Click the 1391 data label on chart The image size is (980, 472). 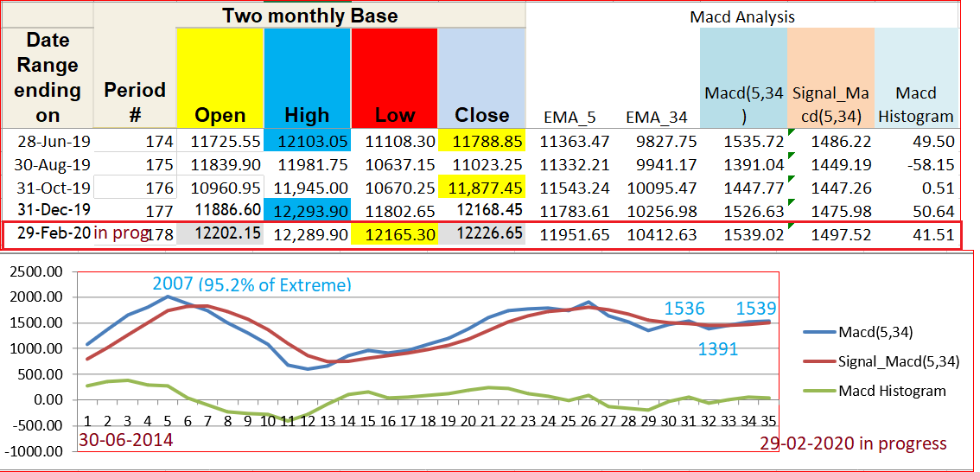718,349
